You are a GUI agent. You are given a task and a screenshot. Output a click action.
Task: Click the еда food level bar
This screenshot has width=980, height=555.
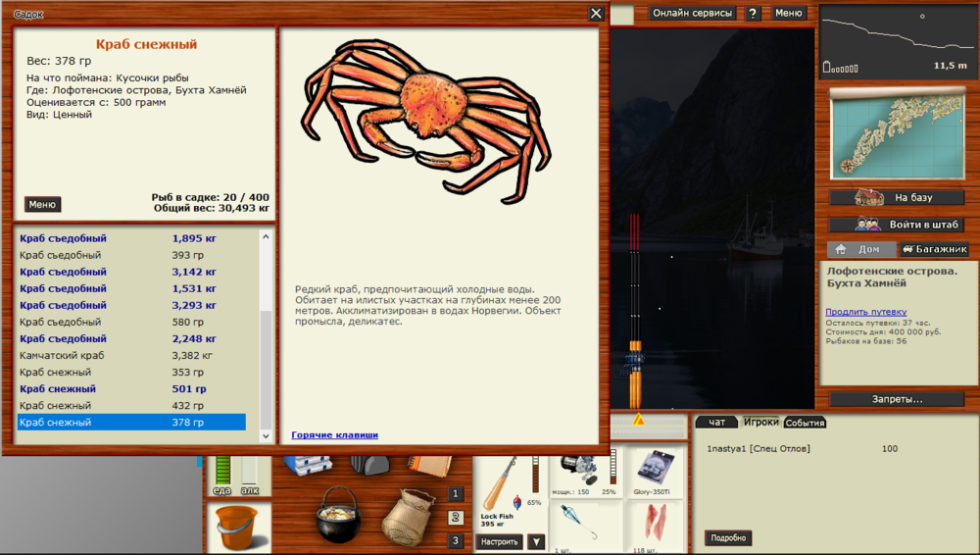point(223,471)
